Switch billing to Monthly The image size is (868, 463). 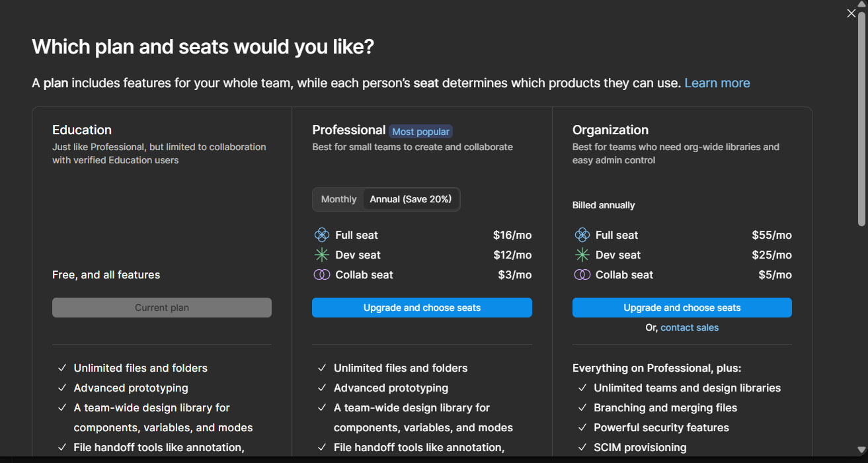[x=338, y=199]
